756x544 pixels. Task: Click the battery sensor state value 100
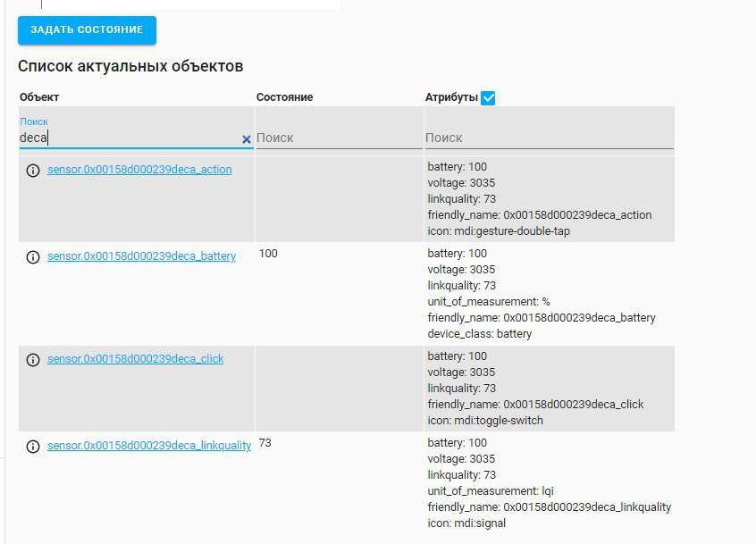268,254
